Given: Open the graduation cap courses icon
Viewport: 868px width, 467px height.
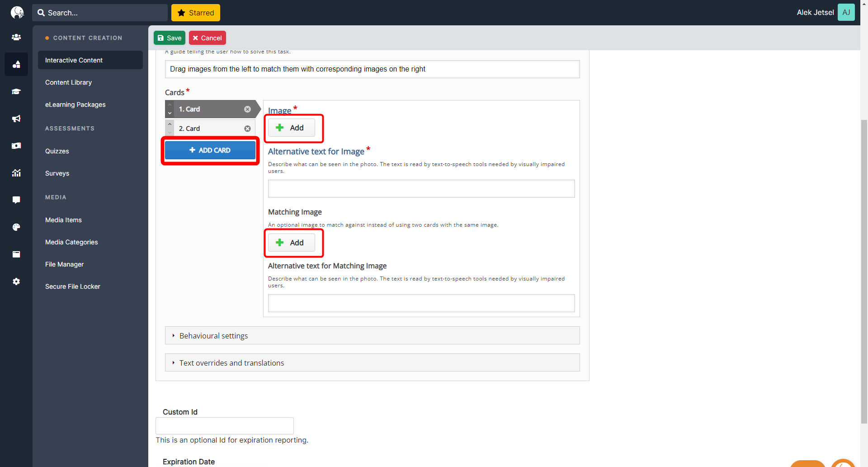Looking at the screenshot, I should (x=16, y=91).
